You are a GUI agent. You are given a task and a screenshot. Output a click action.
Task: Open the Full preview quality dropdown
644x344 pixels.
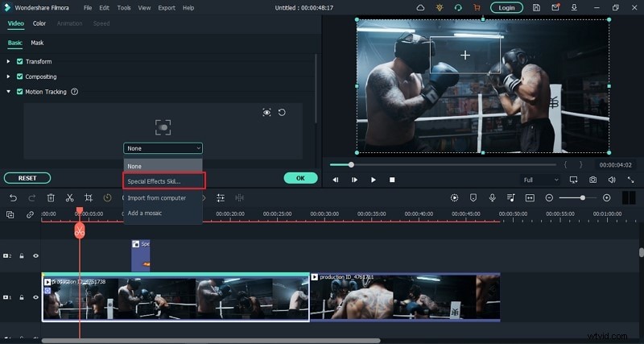[540, 180]
